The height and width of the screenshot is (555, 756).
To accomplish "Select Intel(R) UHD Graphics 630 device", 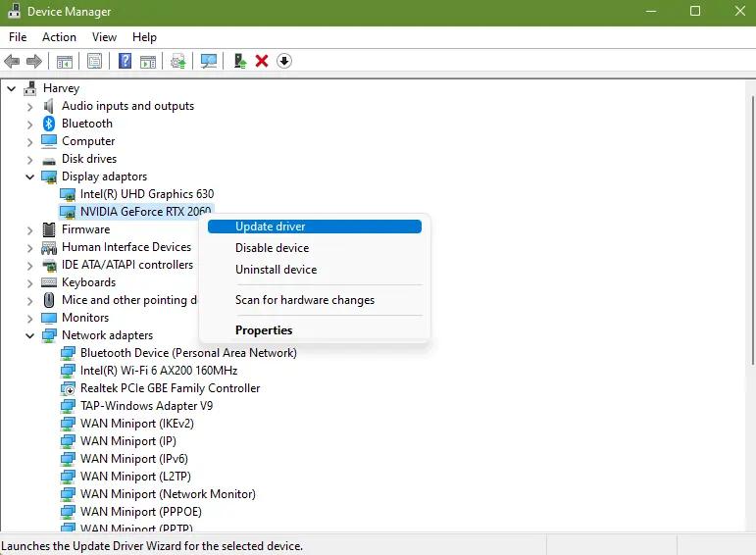I will pyautogui.click(x=146, y=194).
